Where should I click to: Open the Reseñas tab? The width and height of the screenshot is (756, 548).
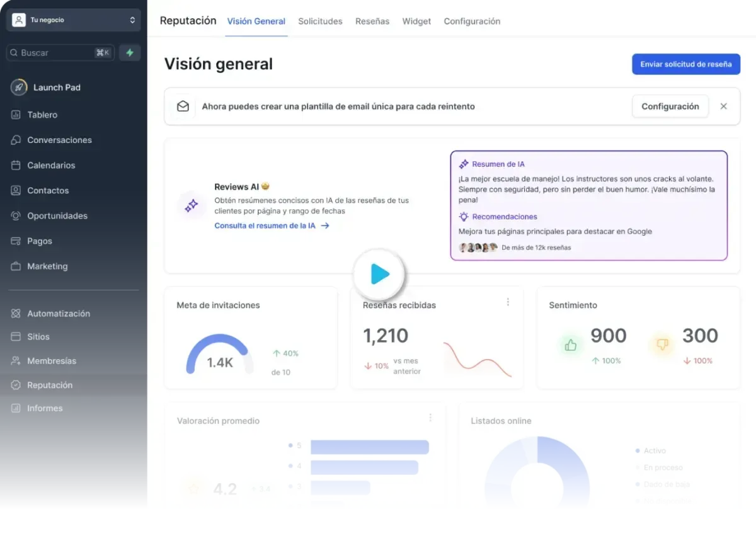[372, 21]
